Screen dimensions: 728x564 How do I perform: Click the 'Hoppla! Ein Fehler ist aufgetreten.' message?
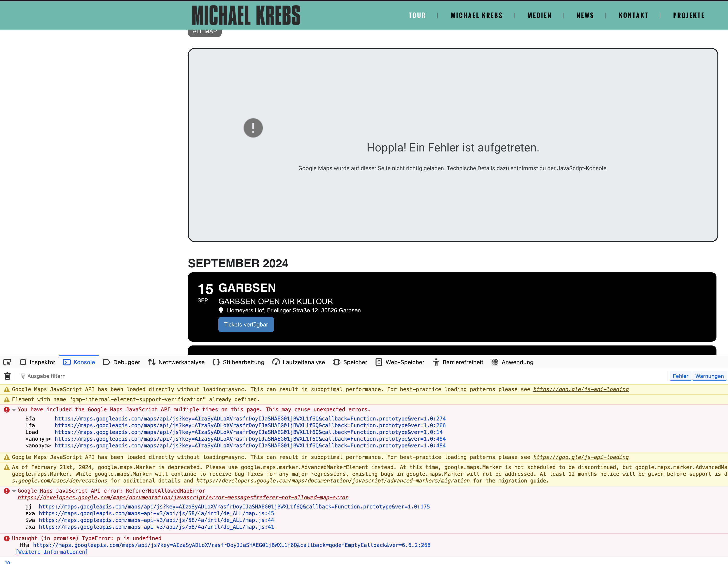453,147
